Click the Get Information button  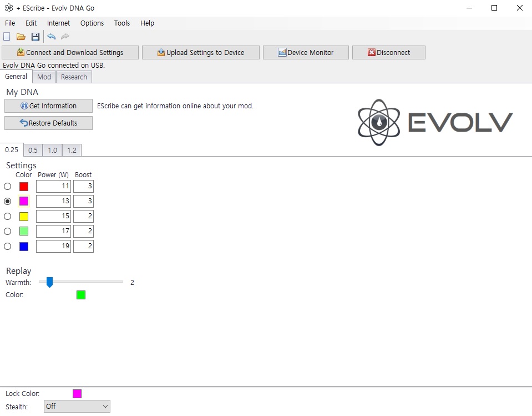point(48,106)
